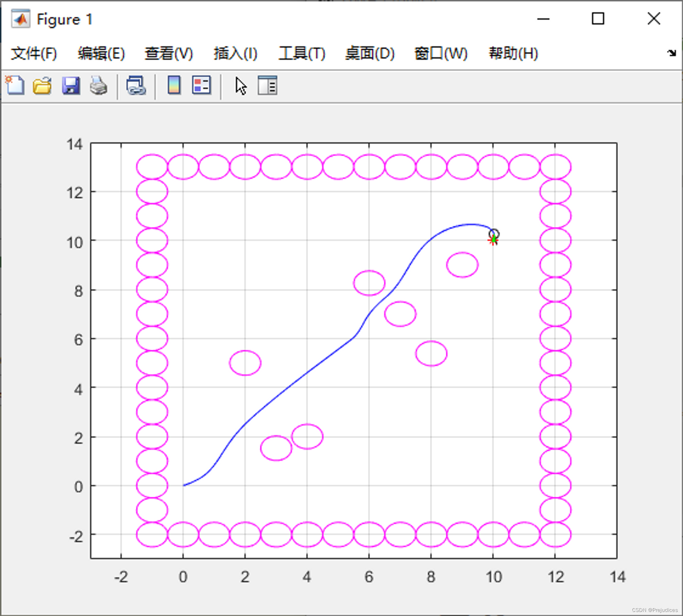Select the Edit Plot arrow tool
This screenshot has height=616, width=683.
point(241,86)
